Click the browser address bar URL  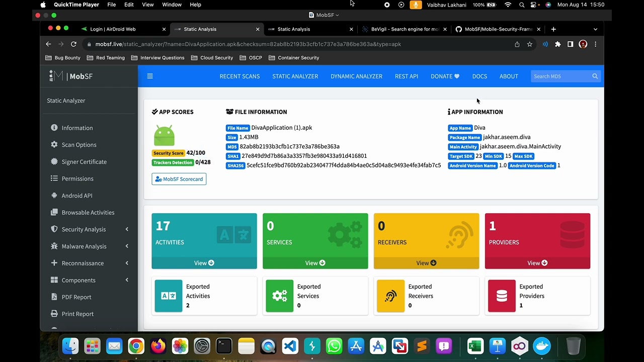click(248, 44)
